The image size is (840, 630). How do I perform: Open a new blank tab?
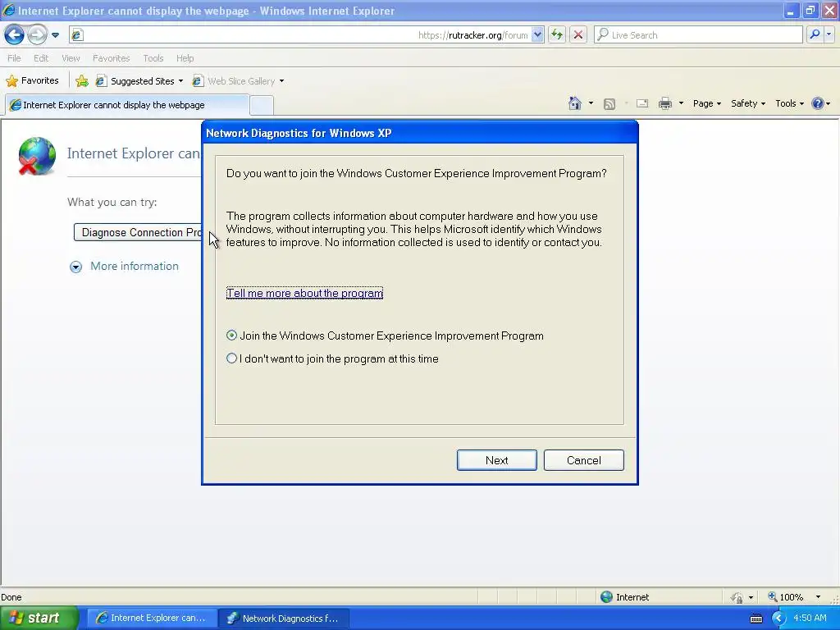(262, 106)
